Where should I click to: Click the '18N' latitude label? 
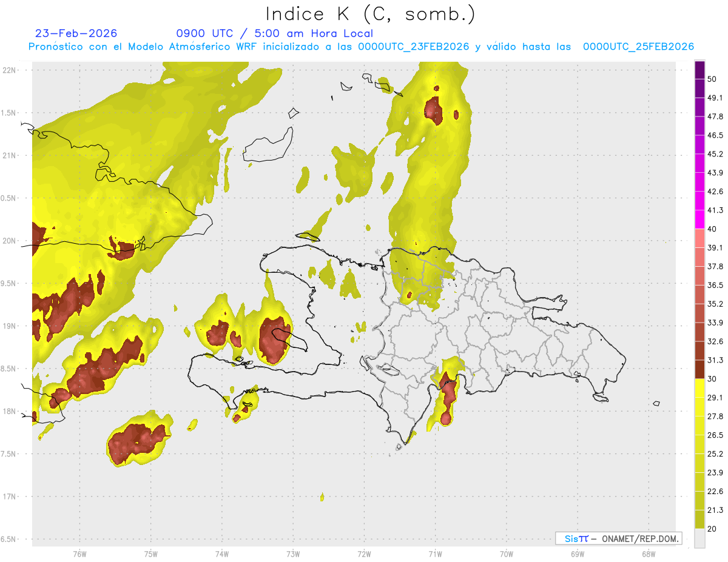[x=10, y=411]
